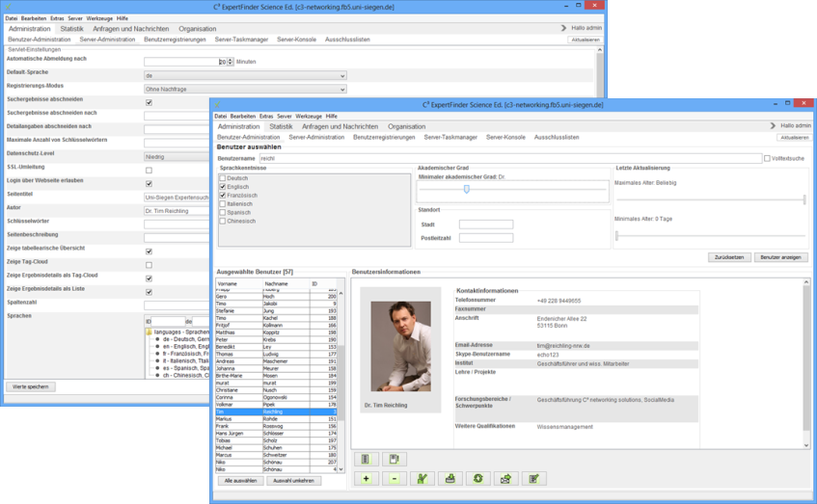
Task: Click the envelope with arrow icon
Action: 505,479
